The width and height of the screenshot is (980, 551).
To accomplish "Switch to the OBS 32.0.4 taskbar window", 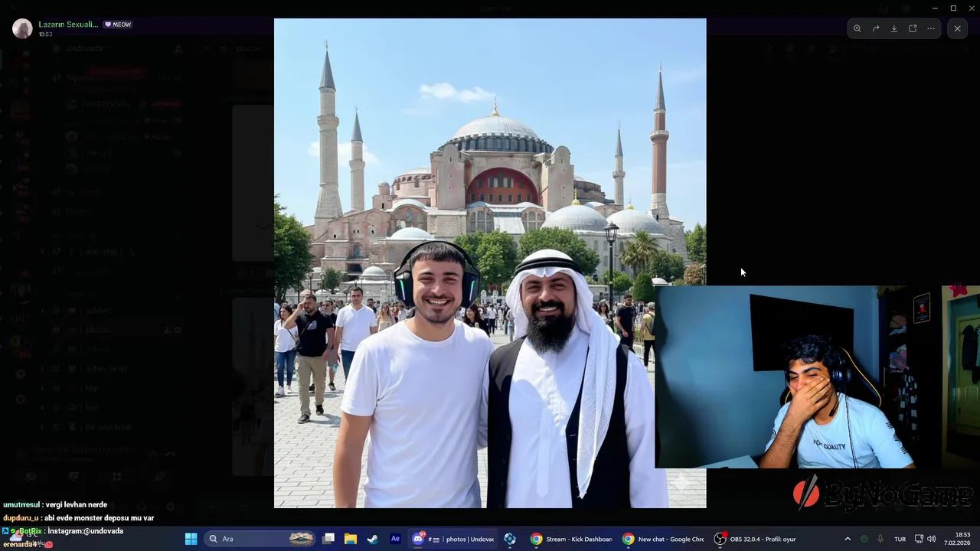I will (x=755, y=539).
